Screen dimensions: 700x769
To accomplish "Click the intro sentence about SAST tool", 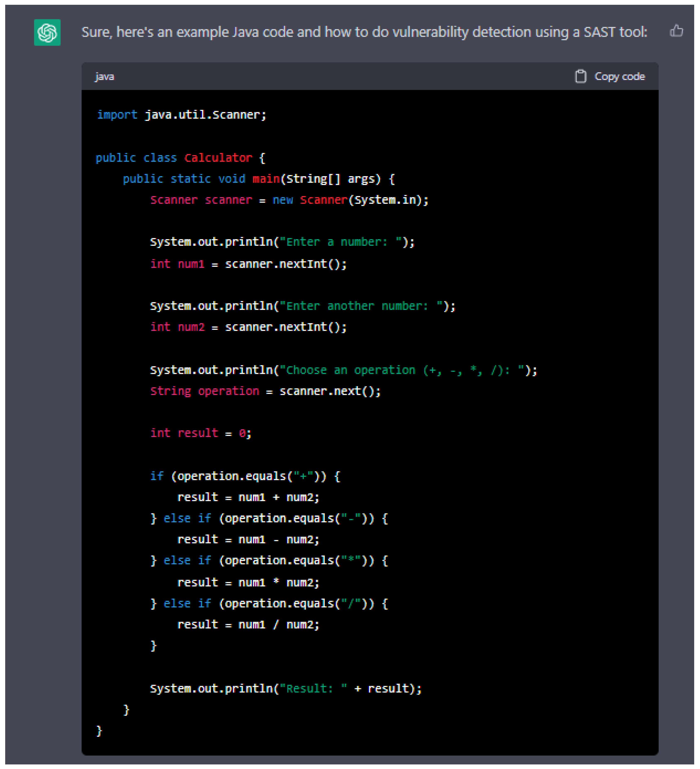I will [364, 32].
